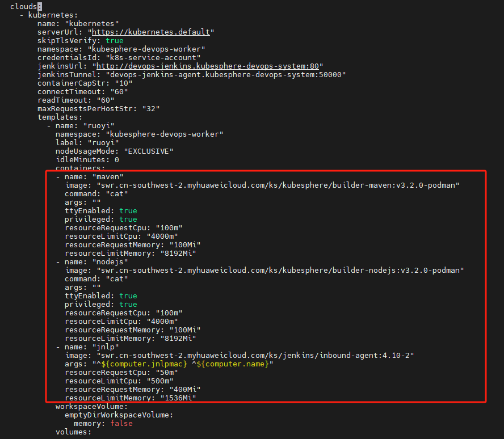Open the devops-jenkins jenkinsUrl link
This screenshot has width=504, height=439.
tap(208, 66)
